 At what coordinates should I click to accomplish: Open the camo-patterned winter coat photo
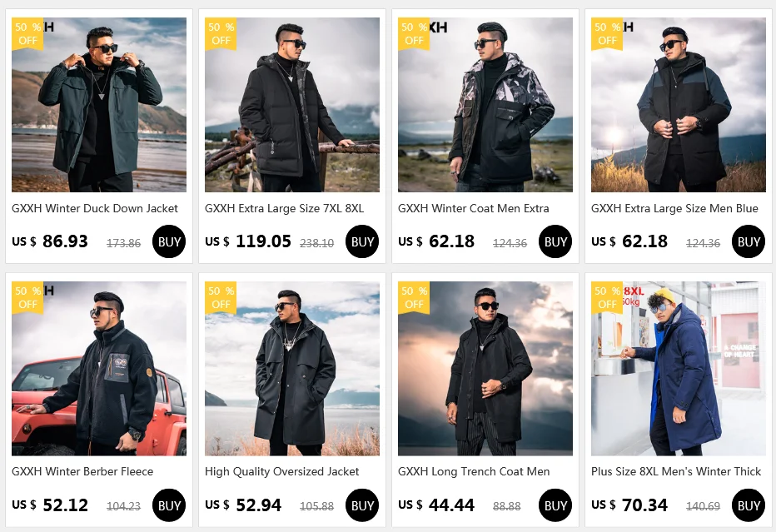point(485,105)
